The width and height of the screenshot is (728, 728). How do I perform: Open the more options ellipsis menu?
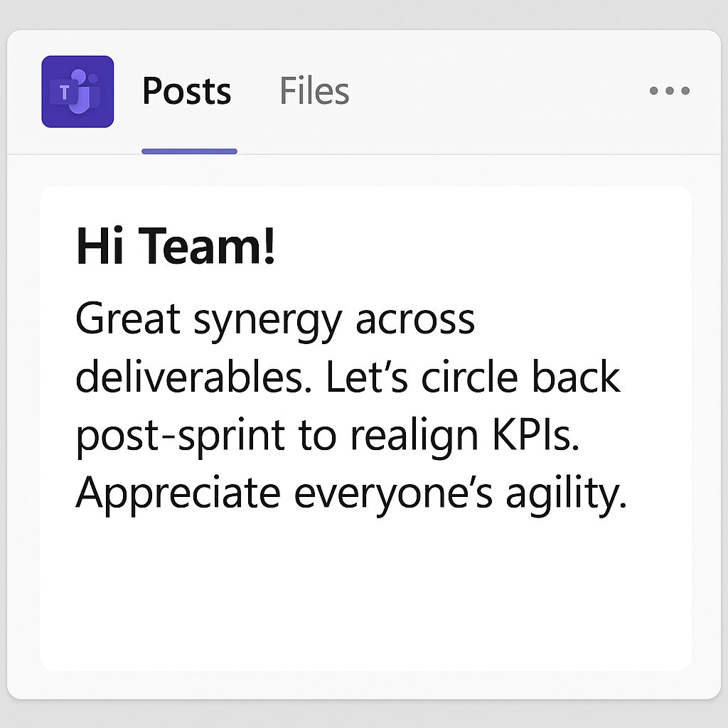pos(669,91)
